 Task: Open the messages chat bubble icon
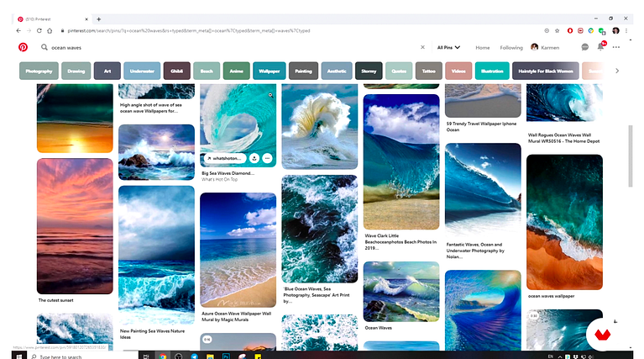[x=585, y=47]
